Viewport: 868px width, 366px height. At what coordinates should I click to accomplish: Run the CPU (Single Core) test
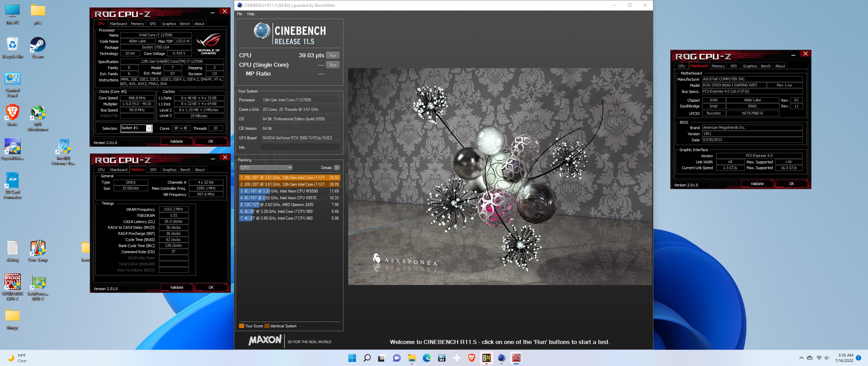pos(333,65)
